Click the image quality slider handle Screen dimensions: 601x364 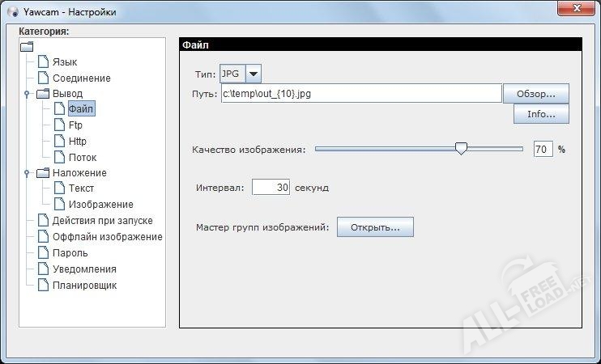[461, 149]
